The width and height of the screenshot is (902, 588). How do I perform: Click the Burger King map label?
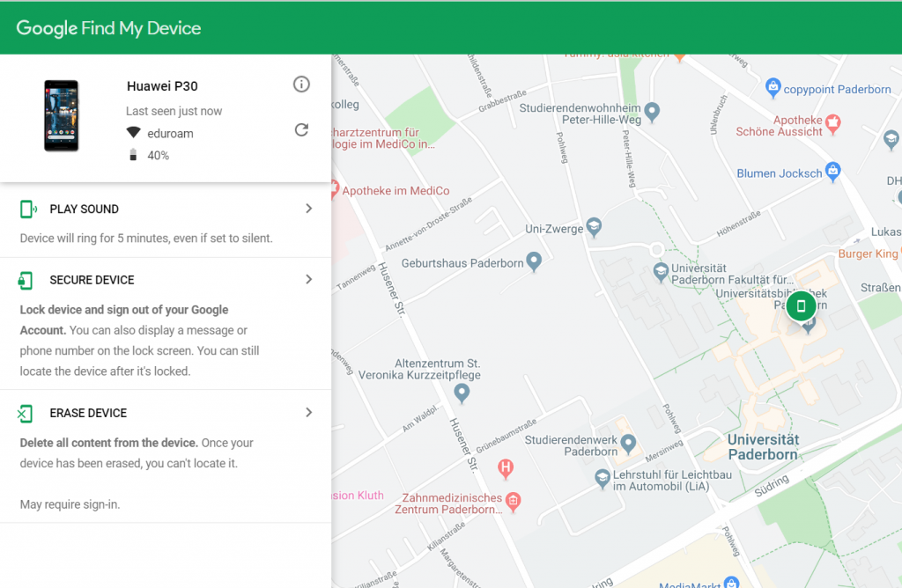point(868,254)
